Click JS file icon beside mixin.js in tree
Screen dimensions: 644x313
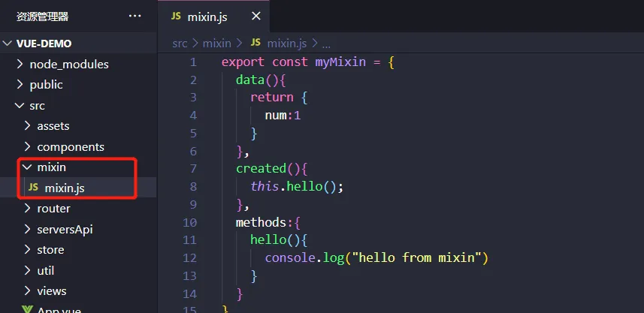[x=33, y=188]
